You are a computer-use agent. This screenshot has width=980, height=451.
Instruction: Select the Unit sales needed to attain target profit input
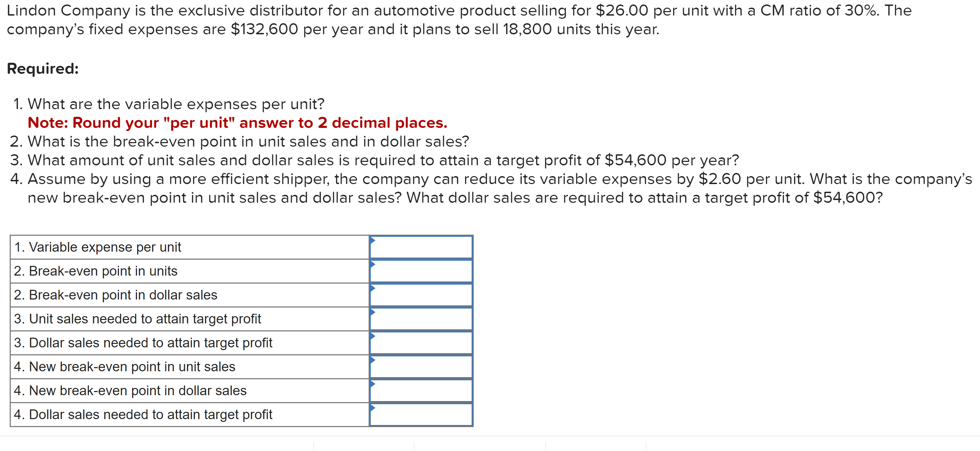(x=420, y=319)
